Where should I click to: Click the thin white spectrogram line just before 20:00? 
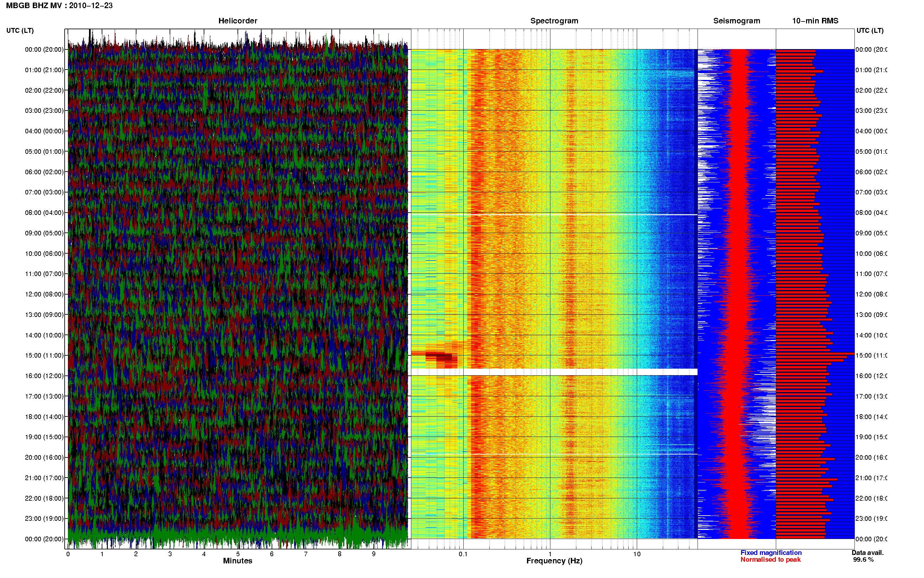coord(554,454)
